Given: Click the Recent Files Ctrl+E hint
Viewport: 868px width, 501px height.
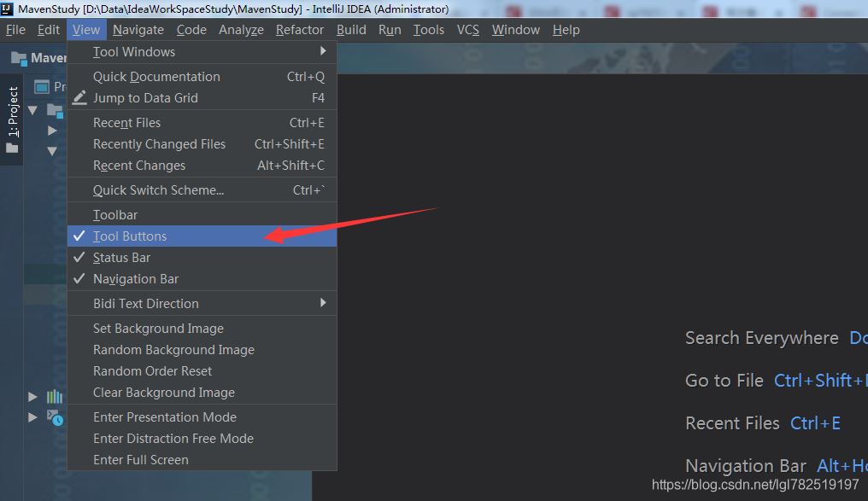Looking at the screenshot, I should (763, 423).
